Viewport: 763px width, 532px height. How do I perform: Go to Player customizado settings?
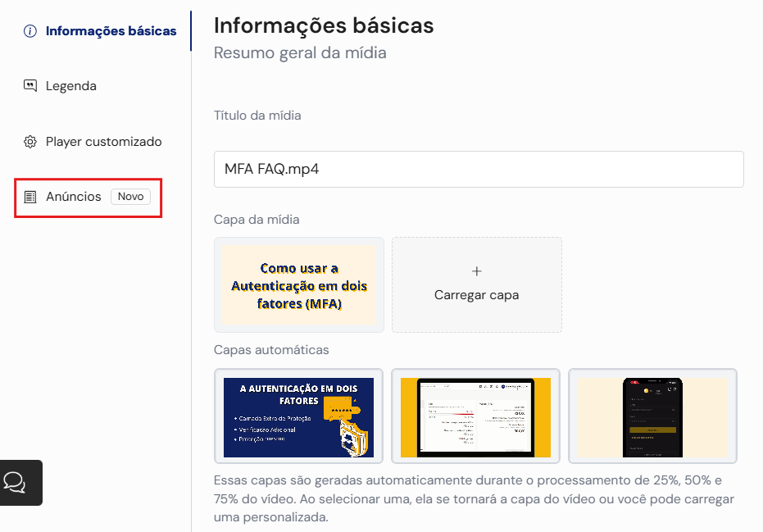tap(103, 142)
